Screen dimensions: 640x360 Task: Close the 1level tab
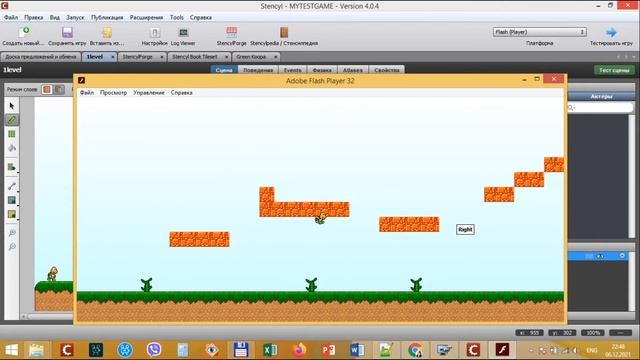tap(113, 57)
